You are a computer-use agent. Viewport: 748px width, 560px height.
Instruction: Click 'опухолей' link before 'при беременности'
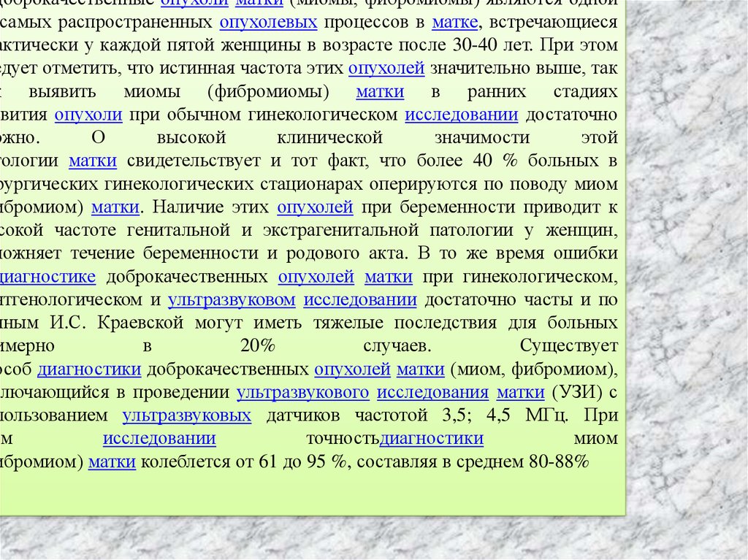click(x=316, y=208)
